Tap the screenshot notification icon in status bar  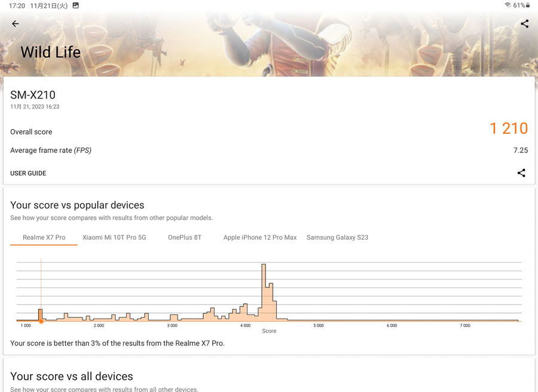(75, 5)
